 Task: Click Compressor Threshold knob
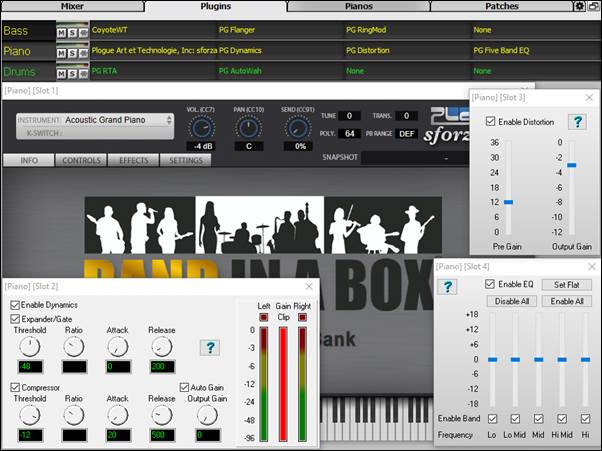pyautogui.click(x=30, y=415)
